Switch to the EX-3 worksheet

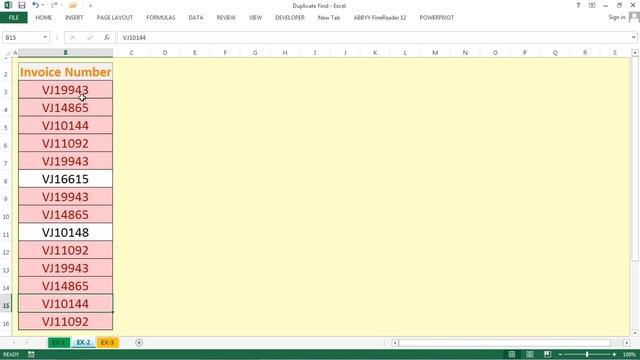[x=107, y=342]
